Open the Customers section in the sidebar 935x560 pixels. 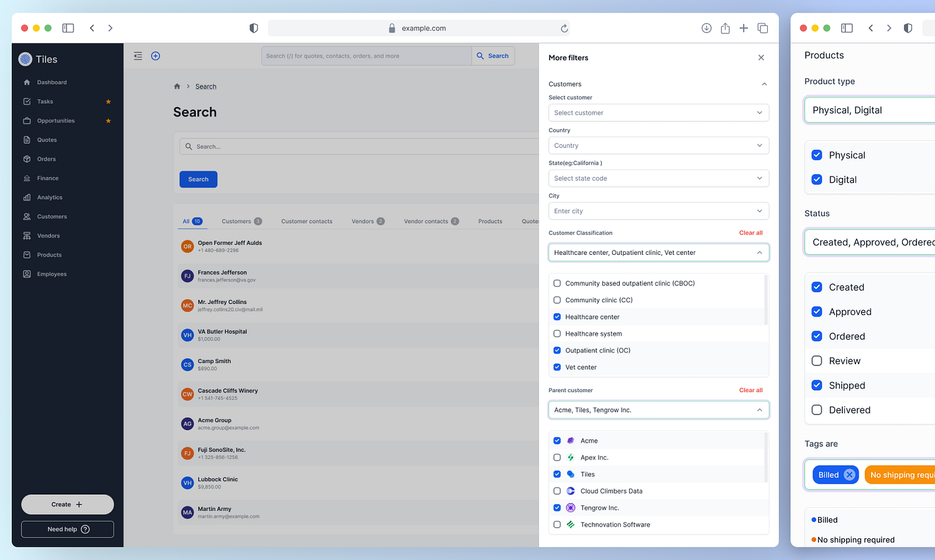click(x=27, y=216)
